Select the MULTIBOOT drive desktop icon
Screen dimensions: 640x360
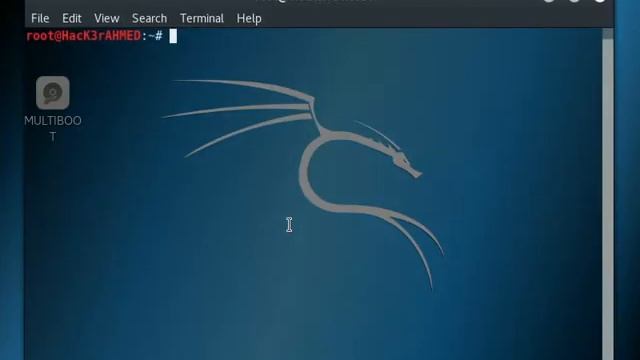pyautogui.click(x=53, y=93)
